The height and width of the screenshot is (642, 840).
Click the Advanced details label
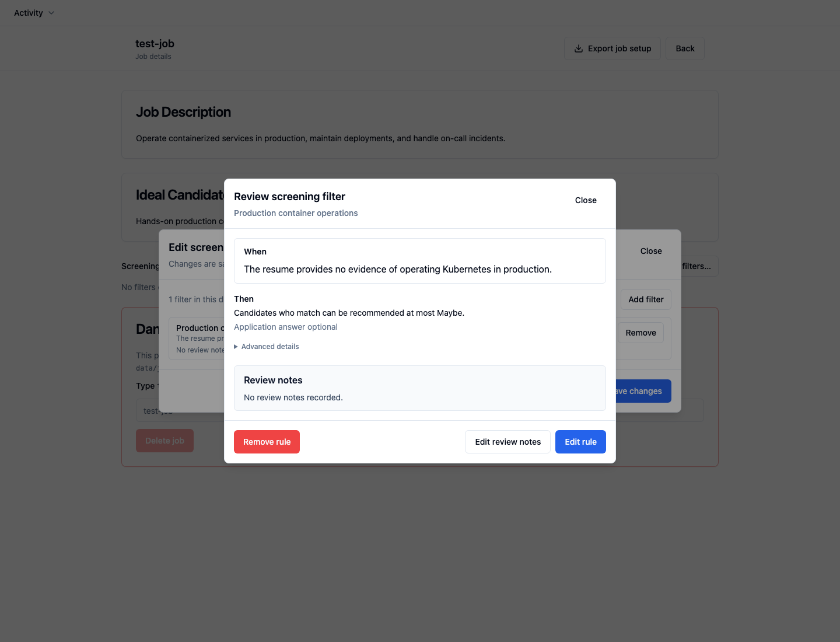[270, 347]
